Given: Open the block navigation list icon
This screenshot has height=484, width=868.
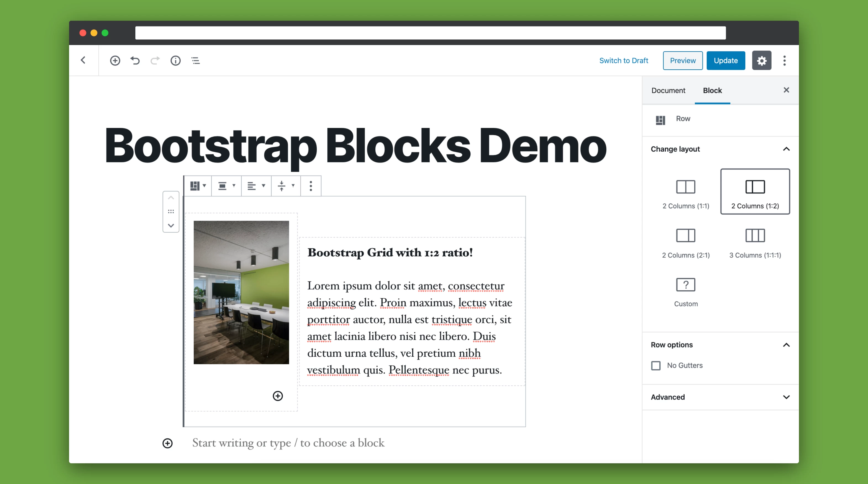Looking at the screenshot, I should coord(195,61).
